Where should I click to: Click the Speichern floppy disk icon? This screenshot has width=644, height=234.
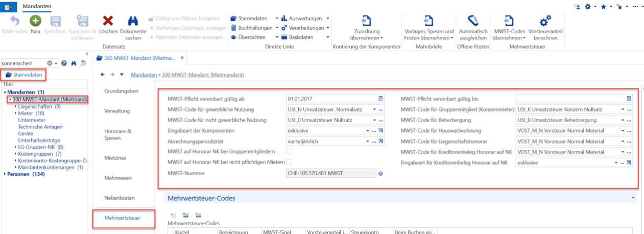click(55, 21)
